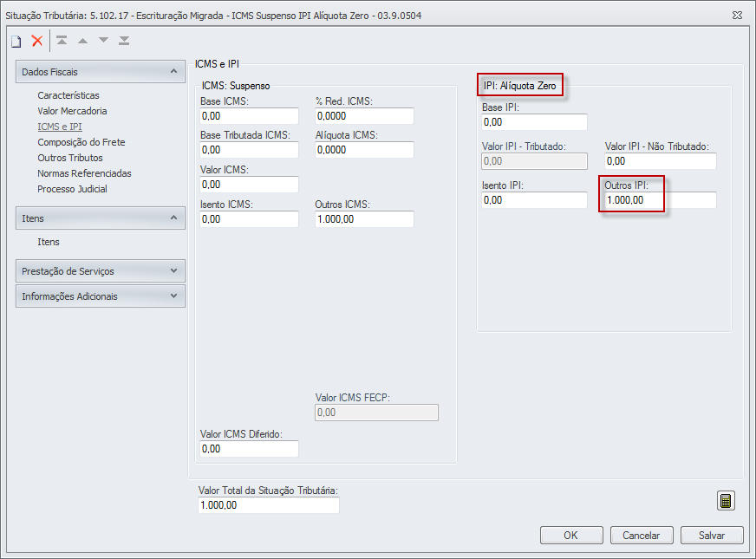Click the move down arrow icon
This screenshot has height=559, width=756.
tap(103, 41)
